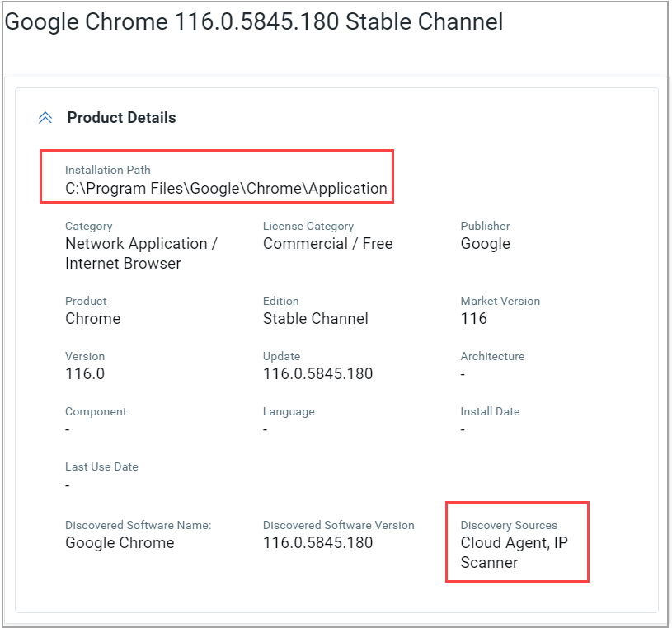Select the Update value 116.0.5845.180
The height and width of the screenshot is (628, 672).
tap(317, 374)
